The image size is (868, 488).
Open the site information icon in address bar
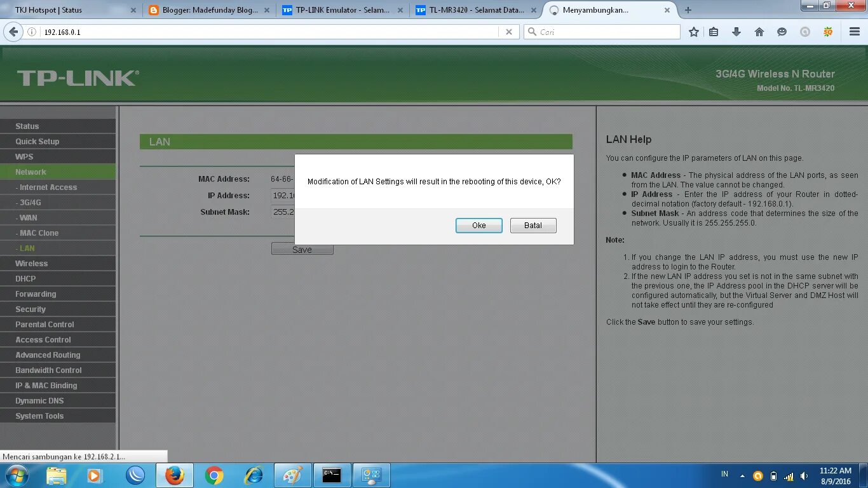point(32,32)
